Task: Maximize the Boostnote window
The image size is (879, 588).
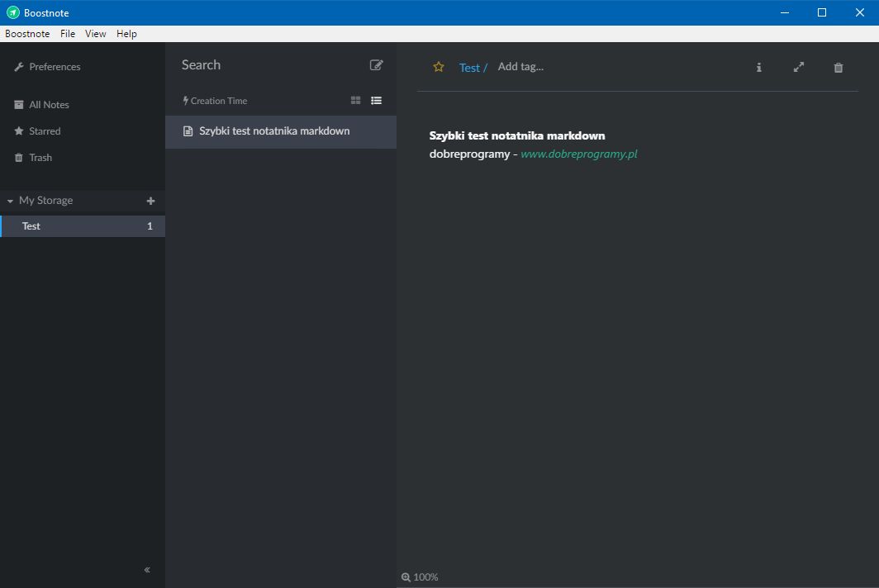Action: pos(822,12)
